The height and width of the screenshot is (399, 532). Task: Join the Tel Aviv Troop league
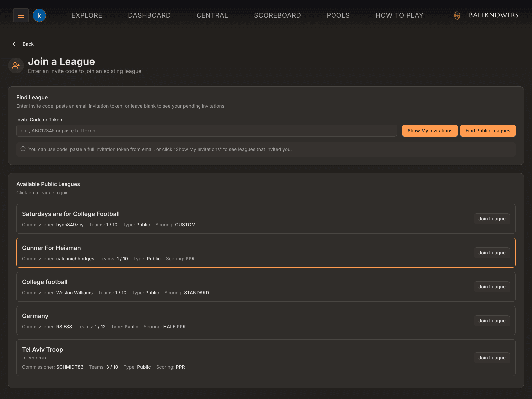point(492,358)
